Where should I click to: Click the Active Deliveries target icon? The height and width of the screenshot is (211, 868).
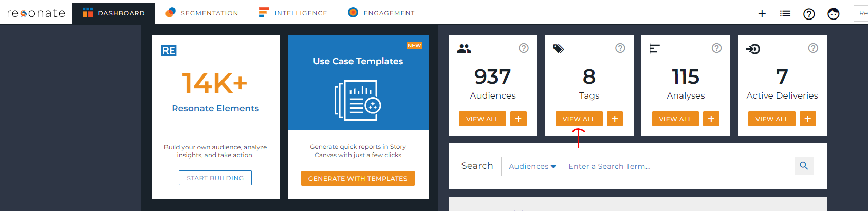click(753, 49)
